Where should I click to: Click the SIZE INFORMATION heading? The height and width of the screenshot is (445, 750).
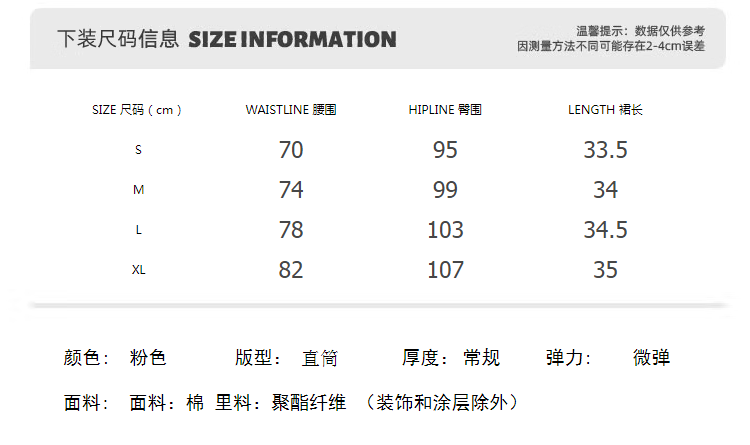292,40
